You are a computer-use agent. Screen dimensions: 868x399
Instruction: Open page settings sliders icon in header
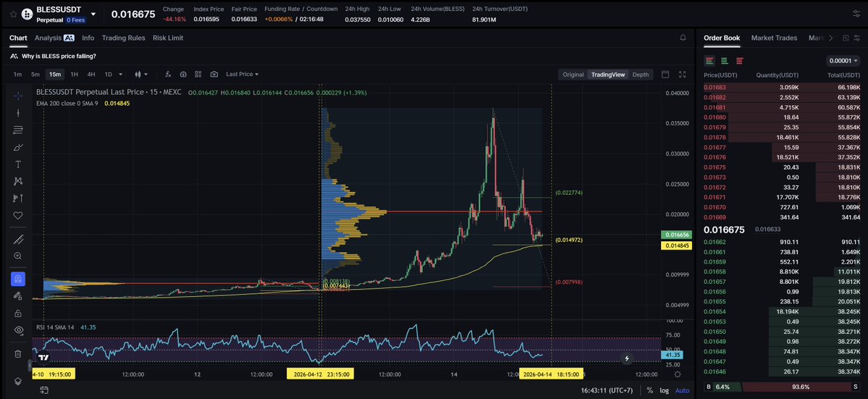pyautogui.click(x=856, y=14)
